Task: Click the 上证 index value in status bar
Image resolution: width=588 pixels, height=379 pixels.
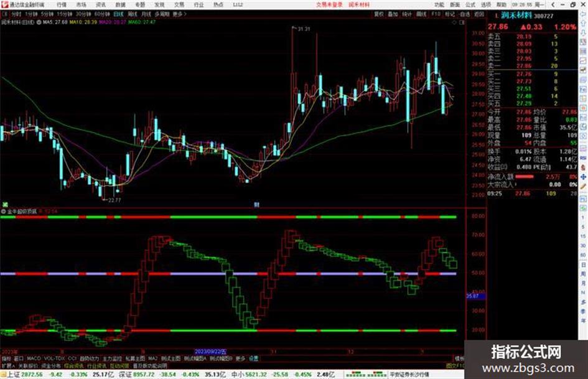Action: point(32,375)
